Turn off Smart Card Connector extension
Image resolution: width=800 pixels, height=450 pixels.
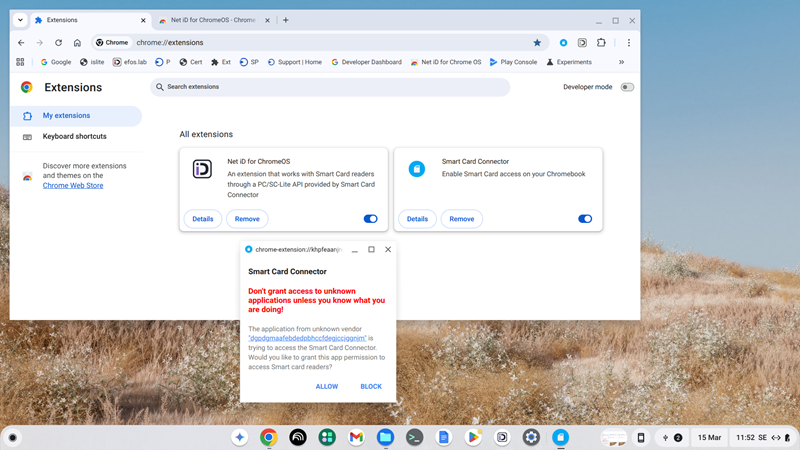[585, 219]
